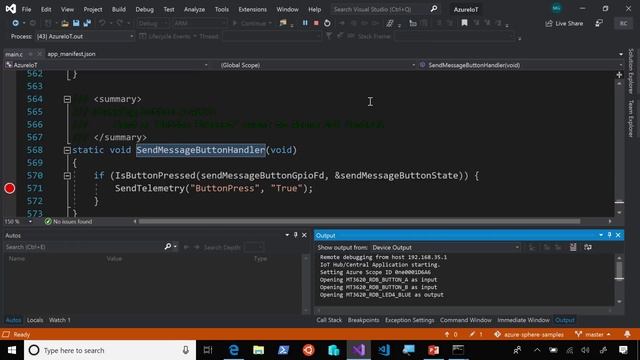The height and width of the screenshot is (360, 640).
Task: Collapse the if block at line 570
Action: 67,176
